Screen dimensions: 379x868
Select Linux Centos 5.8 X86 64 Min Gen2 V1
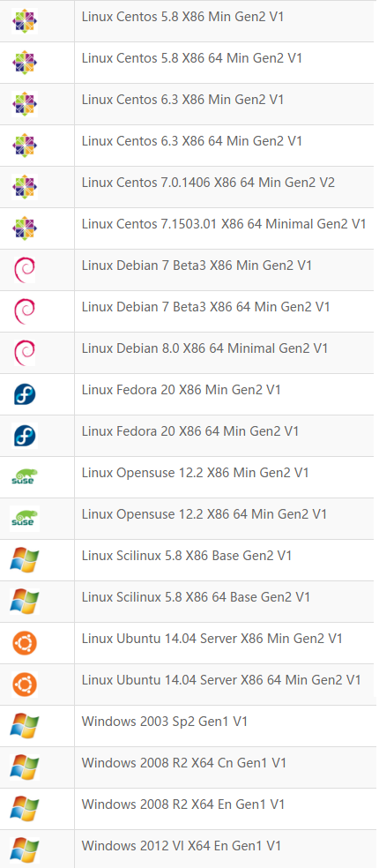click(x=192, y=58)
